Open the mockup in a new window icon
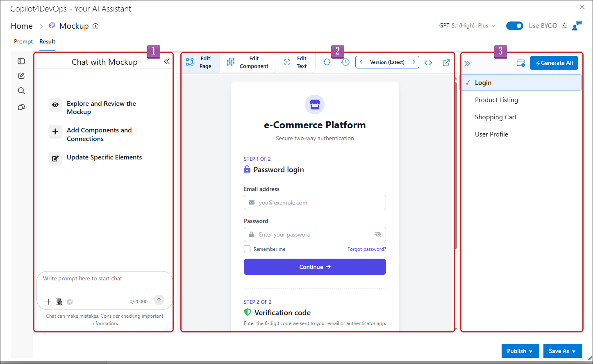Image resolution: width=593 pixels, height=364 pixels. point(446,63)
